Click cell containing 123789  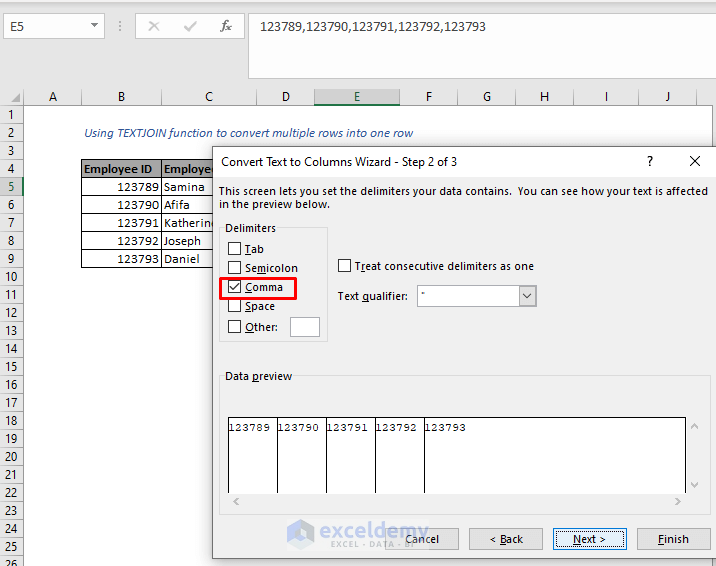121,187
